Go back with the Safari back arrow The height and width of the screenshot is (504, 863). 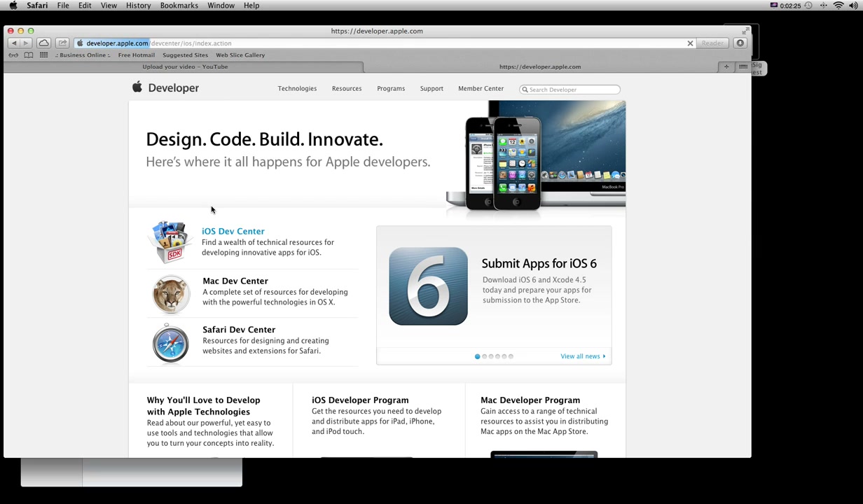coord(13,43)
